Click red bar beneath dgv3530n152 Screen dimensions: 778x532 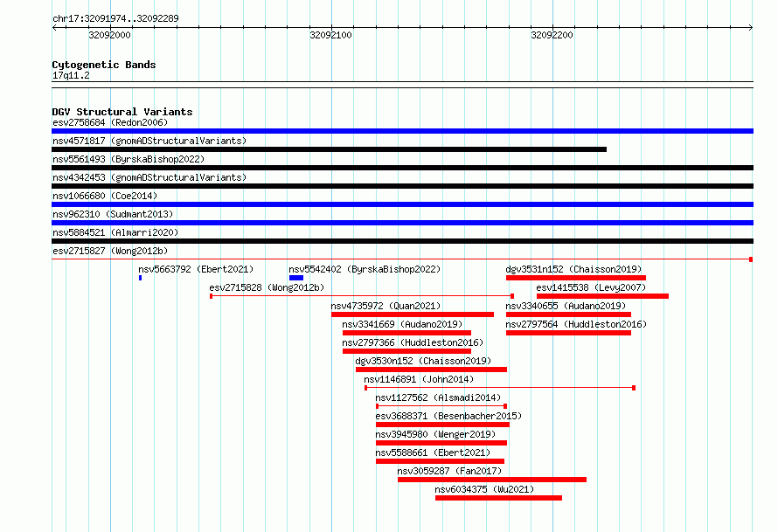[431, 370]
